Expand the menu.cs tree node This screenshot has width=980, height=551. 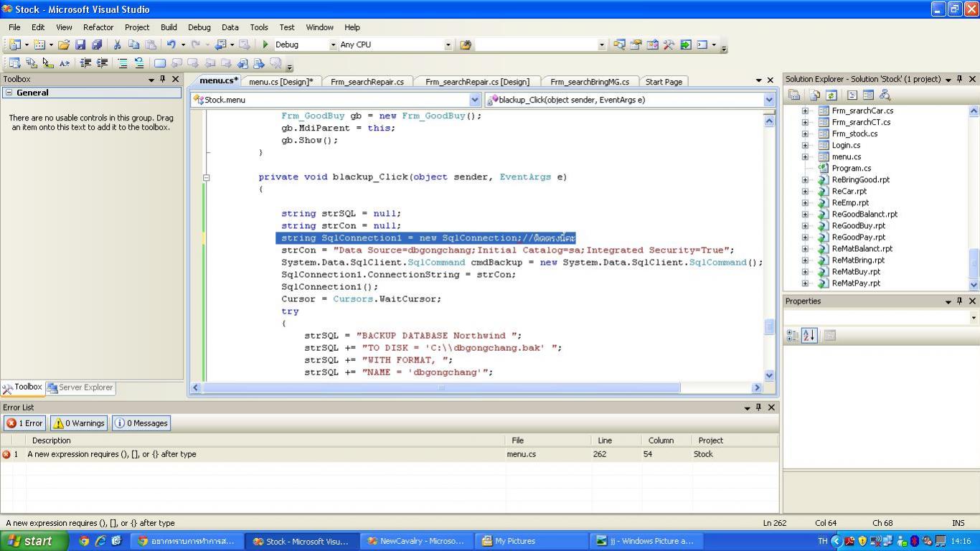click(805, 156)
